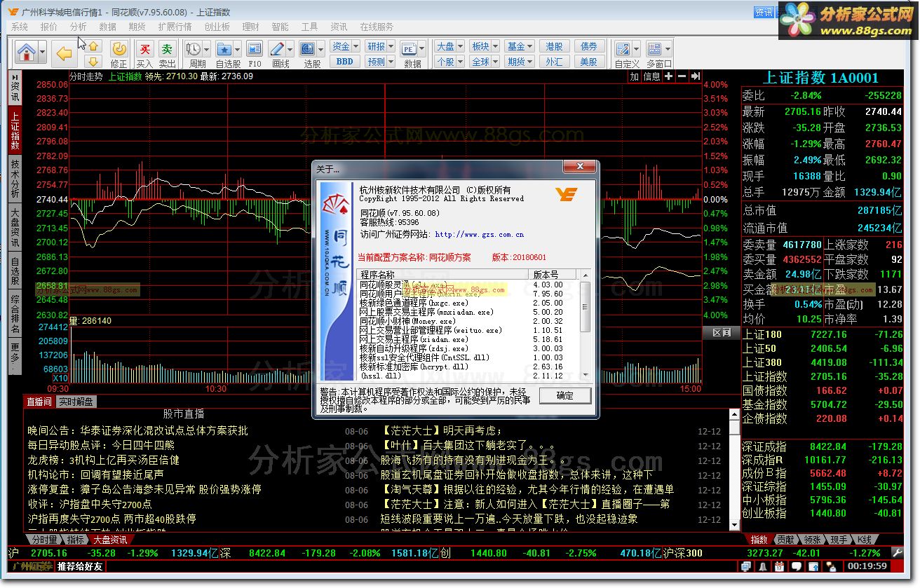This screenshot has width=920, height=588.
Task: Open the 分析 menu
Action: click(78, 27)
